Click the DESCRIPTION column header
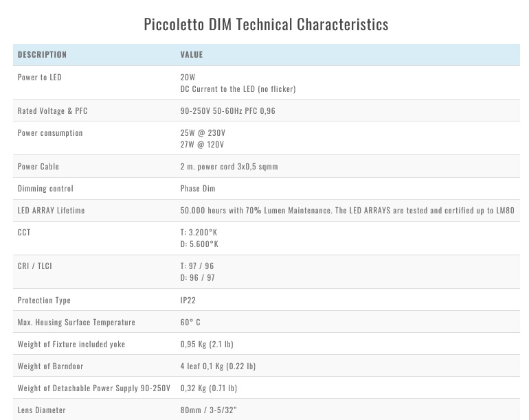This screenshot has width=529, height=420. [42, 55]
